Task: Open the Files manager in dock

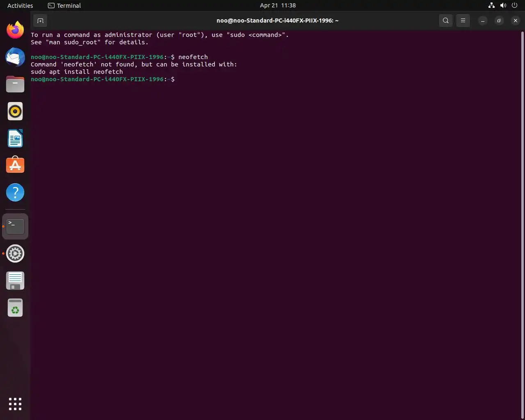Action: pyautogui.click(x=15, y=84)
